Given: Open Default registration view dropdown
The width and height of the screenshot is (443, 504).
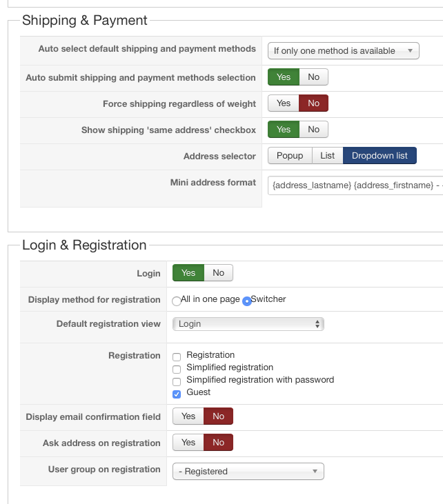Looking at the screenshot, I should (x=248, y=324).
